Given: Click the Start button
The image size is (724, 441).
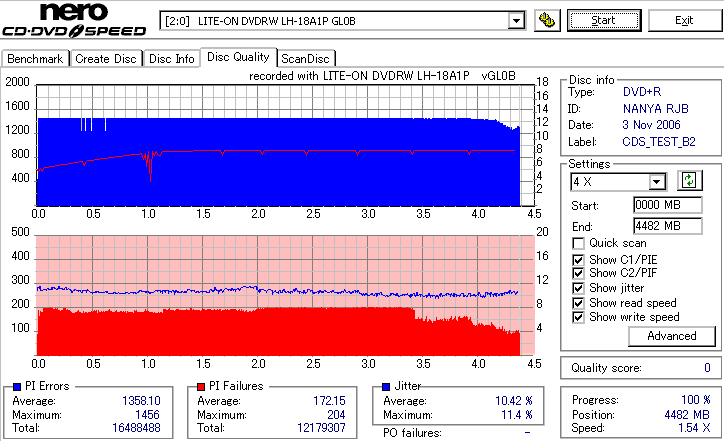Looking at the screenshot, I should tap(604, 21).
